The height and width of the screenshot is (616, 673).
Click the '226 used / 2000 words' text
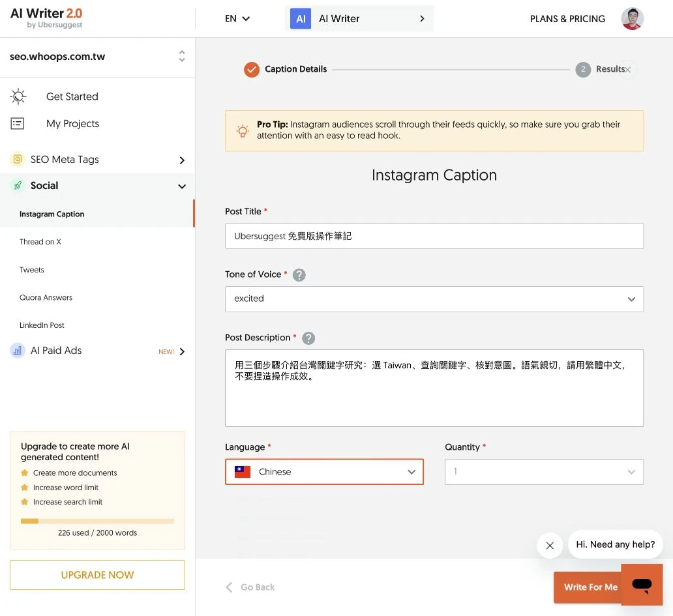[x=97, y=533]
